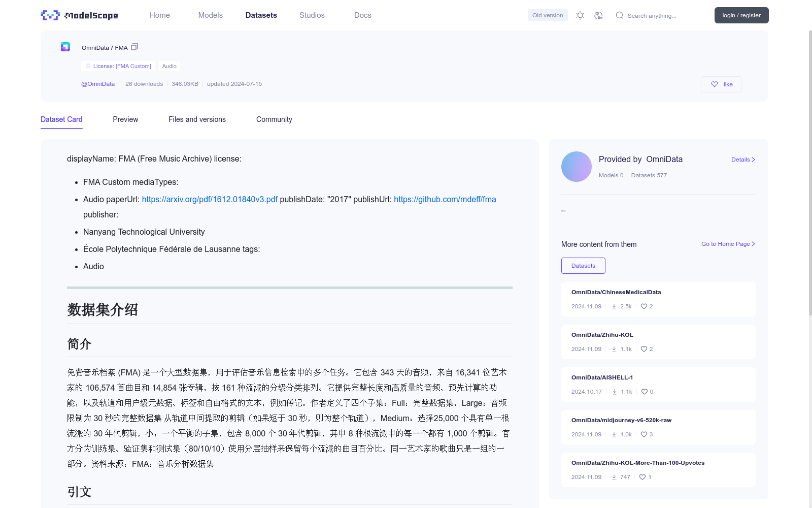Image resolution: width=812 pixels, height=508 pixels.
Task: Click download icon on Zhihu-KOL card
Action: pyautogui.click(x=614, y=349)
